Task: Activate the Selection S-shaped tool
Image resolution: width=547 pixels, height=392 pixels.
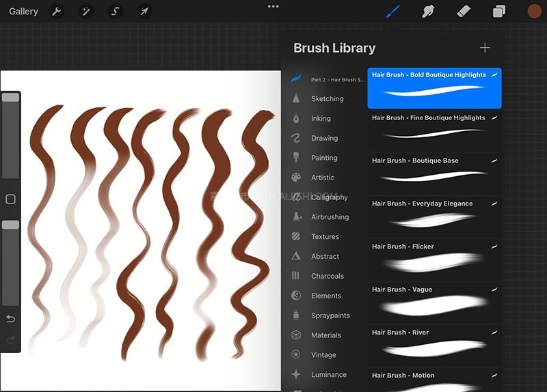Action: pyautogui.click(x=115, y=12)
